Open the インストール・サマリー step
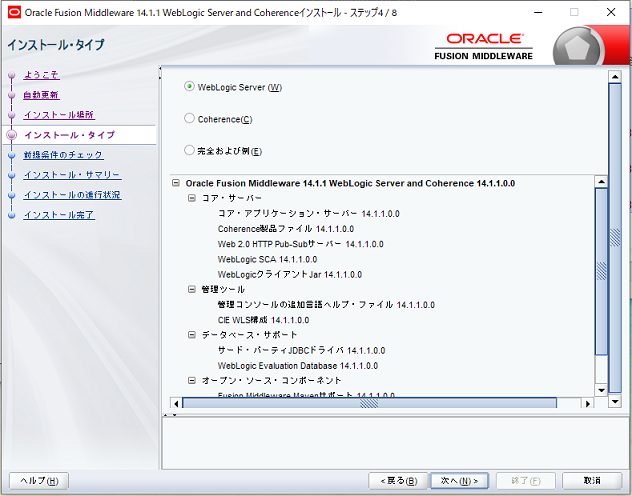Viewport: 632px width, 496px height. pyautogui.click(x=72, y=175)
